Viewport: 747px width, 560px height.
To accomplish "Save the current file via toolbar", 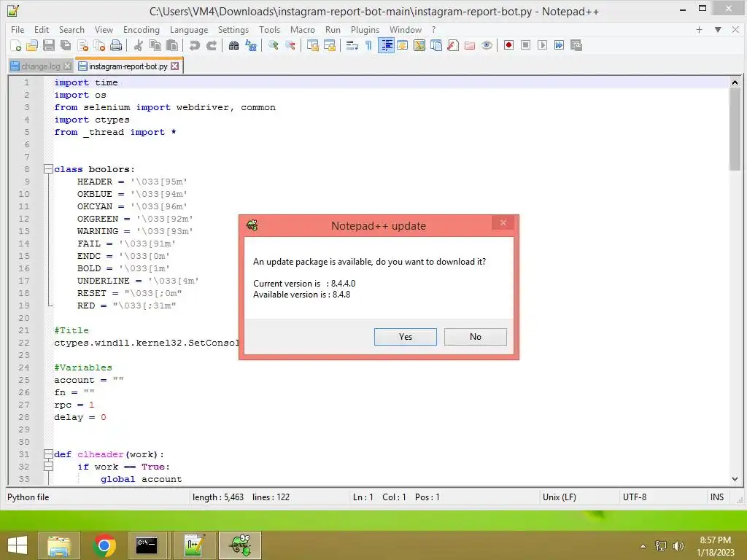I will [49, 45].
